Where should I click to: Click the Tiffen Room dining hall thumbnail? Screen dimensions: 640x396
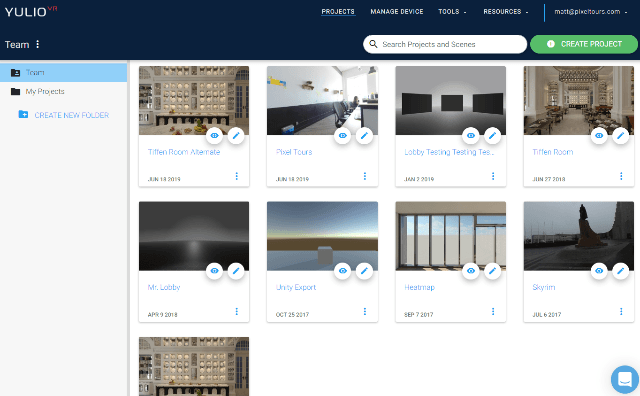click(579, 100)
